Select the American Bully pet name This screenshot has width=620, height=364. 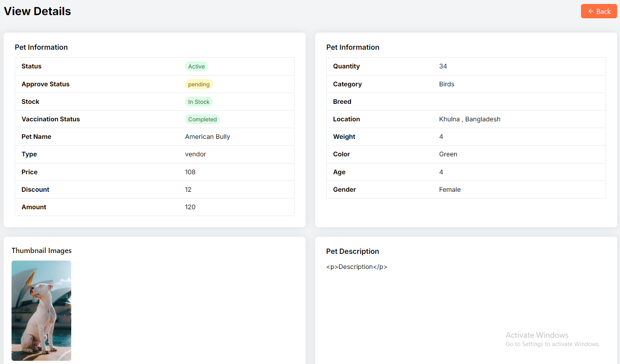point(207,137)
